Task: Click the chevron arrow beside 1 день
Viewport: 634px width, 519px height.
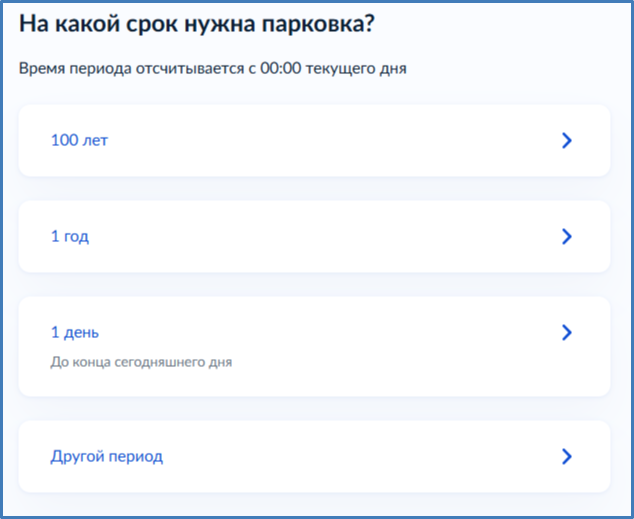Action: (x=566, y=333)
